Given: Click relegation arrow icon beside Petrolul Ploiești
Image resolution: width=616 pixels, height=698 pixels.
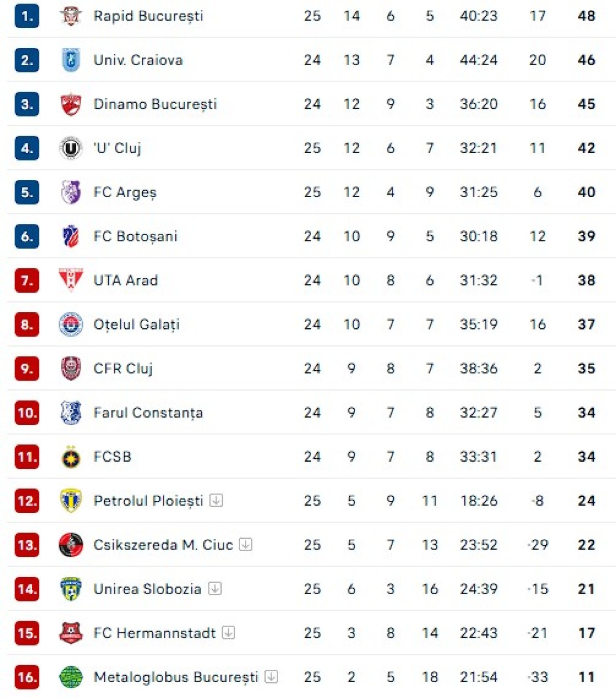Looking at the screenshot, I should (216, 500).
